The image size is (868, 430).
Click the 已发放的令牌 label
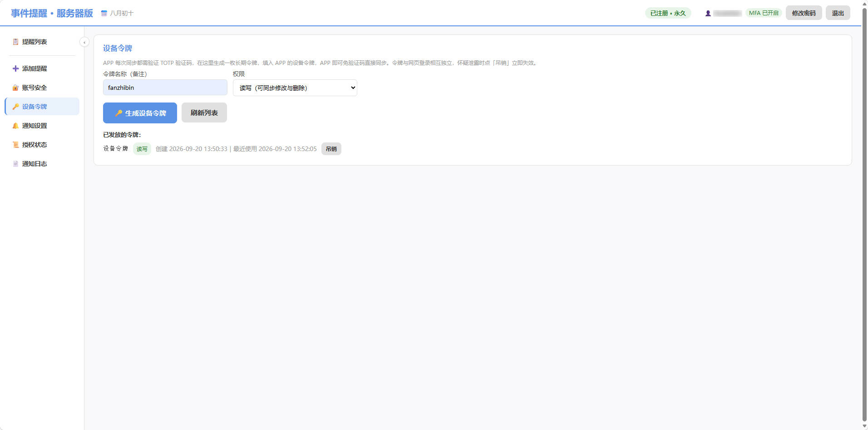122,135
